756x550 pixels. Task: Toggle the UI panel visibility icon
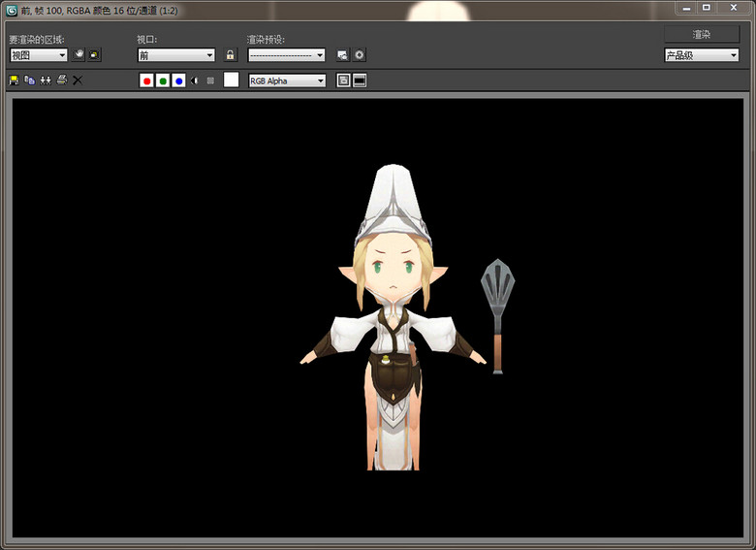coord(360,81)
